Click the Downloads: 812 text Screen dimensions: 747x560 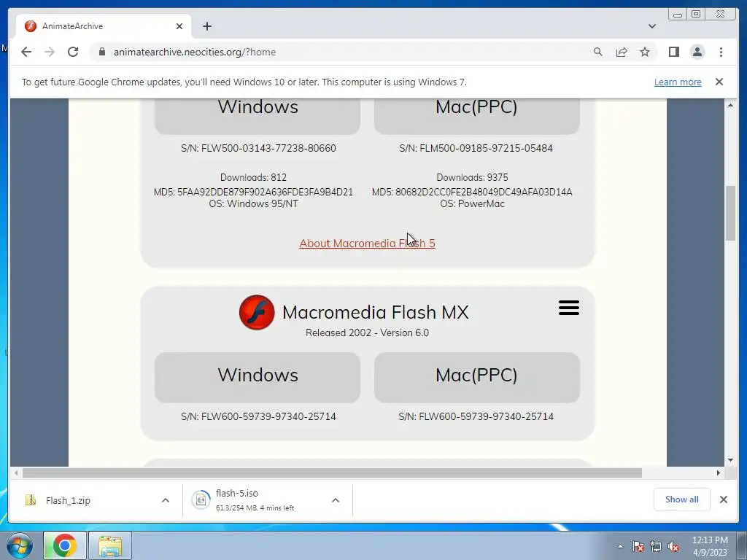[x=253, y=177]
